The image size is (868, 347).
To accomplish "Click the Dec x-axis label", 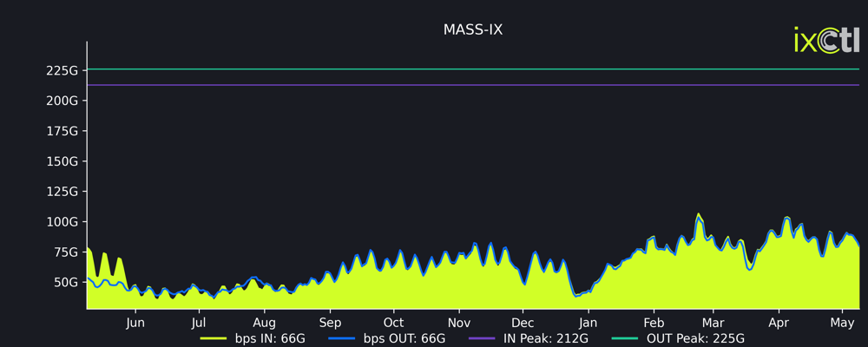I will (523, 323).
